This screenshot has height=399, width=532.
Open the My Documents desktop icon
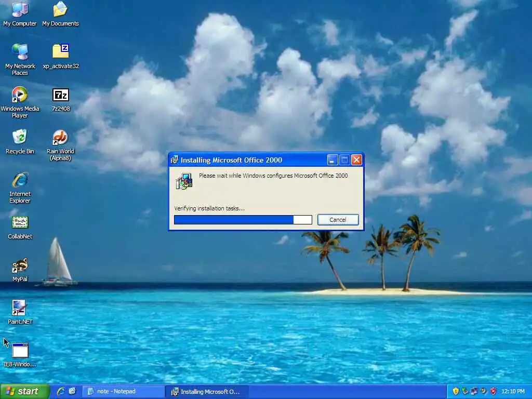tap(60, 14)
